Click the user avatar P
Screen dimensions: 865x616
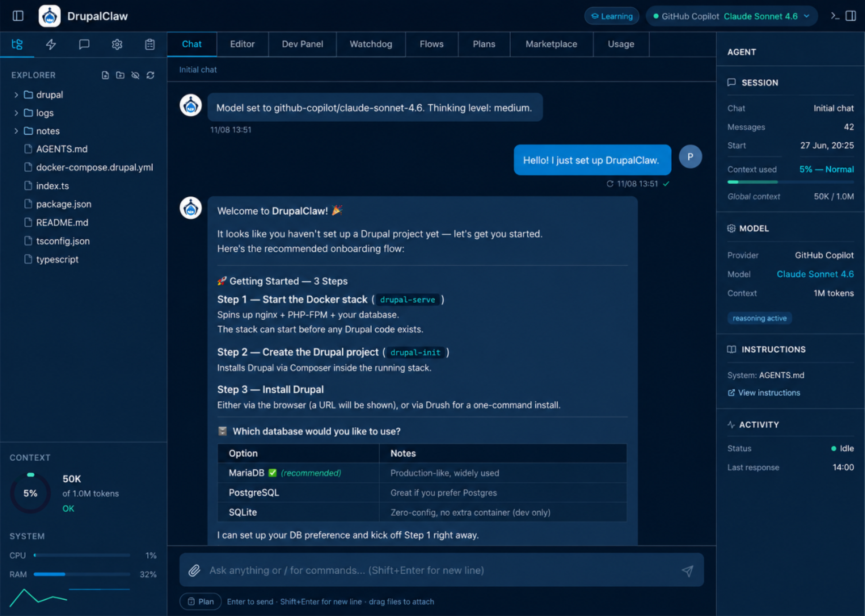690,157
